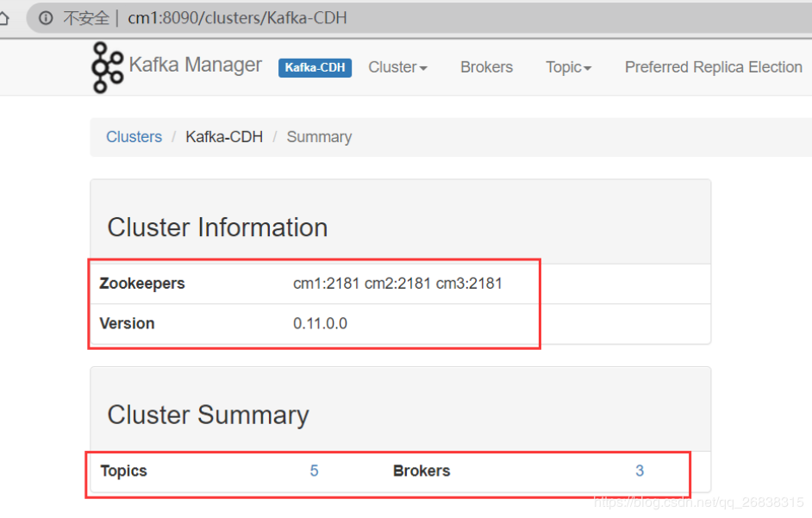Viewport: 812px width, 518px height.
Task: Click the Kafka Manager logo icon
Action: point(107,67)
